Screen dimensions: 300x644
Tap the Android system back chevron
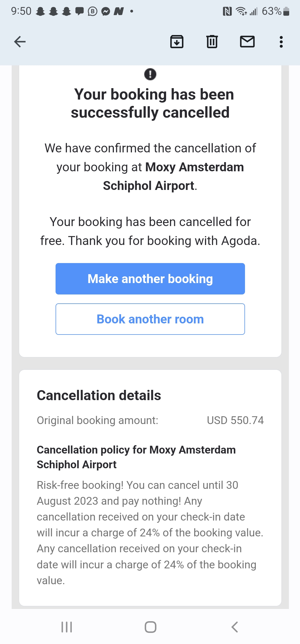point(235,627)
